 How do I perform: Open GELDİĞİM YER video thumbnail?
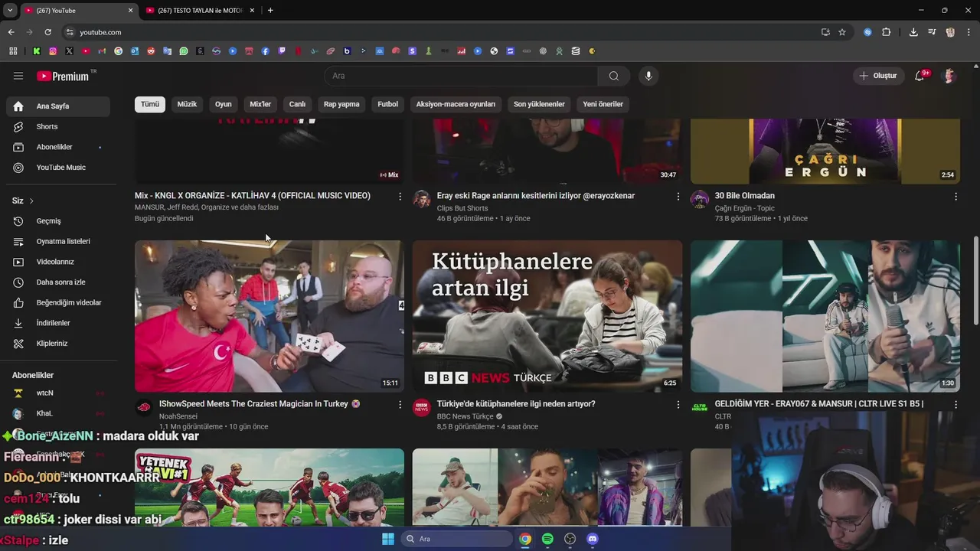point(825,316)
